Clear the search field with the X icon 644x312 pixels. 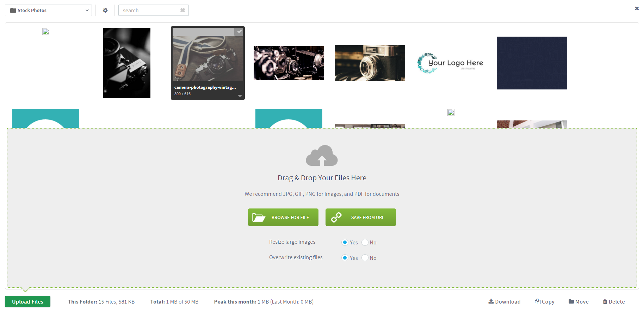(x=182, y=10)
